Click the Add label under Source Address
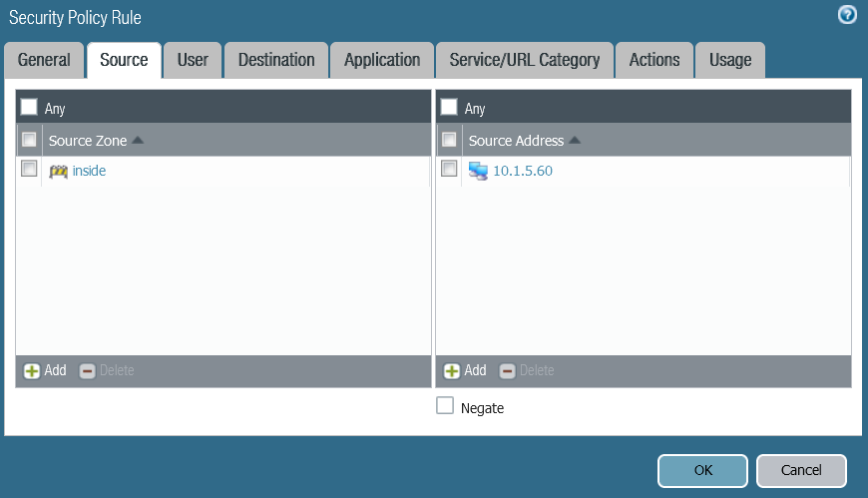868x498 pixels. point(476,370)
